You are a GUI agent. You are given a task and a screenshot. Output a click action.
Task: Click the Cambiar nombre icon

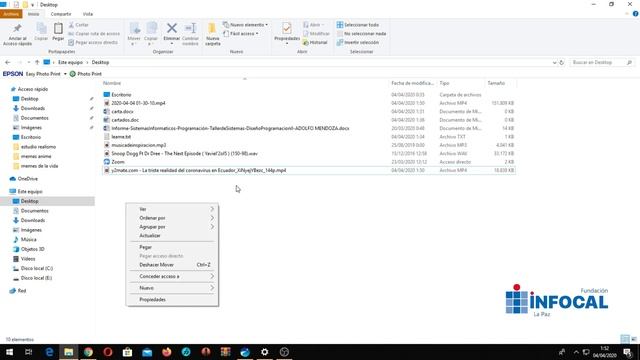(x=190, y=28)
